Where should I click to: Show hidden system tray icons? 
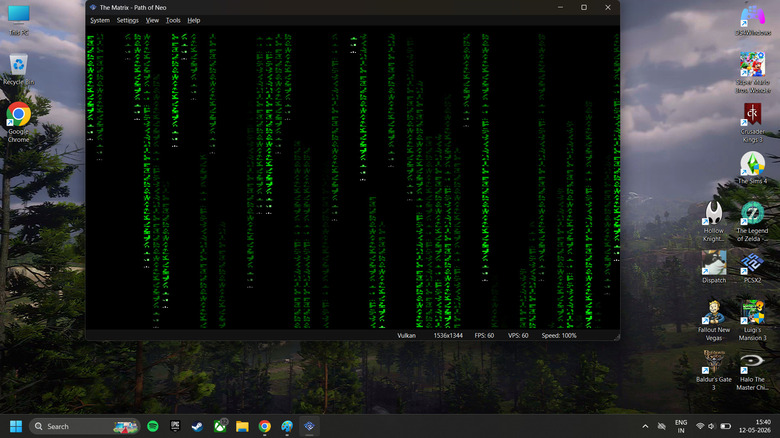point(645,427)
